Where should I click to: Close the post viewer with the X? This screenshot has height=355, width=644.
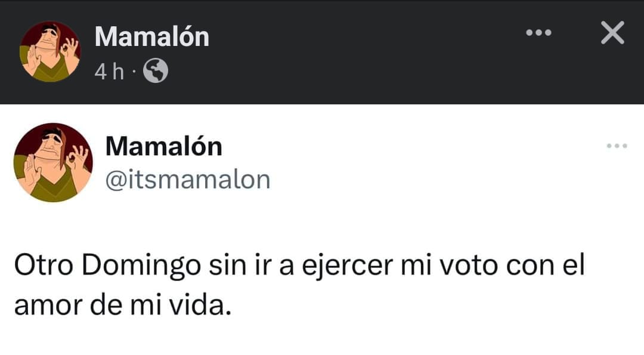(x=612, y=33)
